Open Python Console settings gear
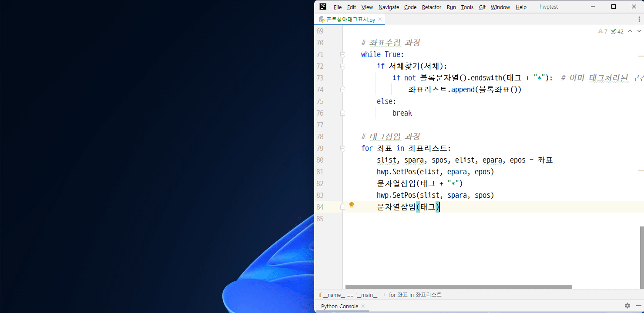644x313 pixels. 627,306
